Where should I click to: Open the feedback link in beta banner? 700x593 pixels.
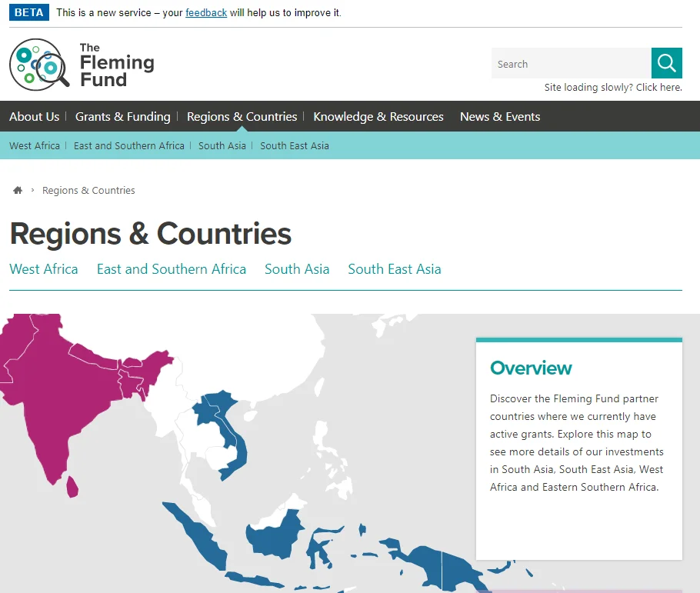click(206, 13)
